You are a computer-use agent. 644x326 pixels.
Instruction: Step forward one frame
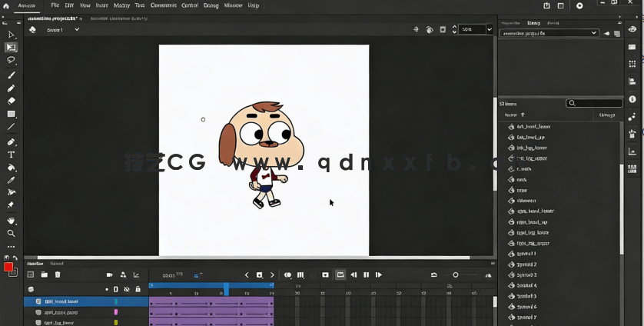379,274
